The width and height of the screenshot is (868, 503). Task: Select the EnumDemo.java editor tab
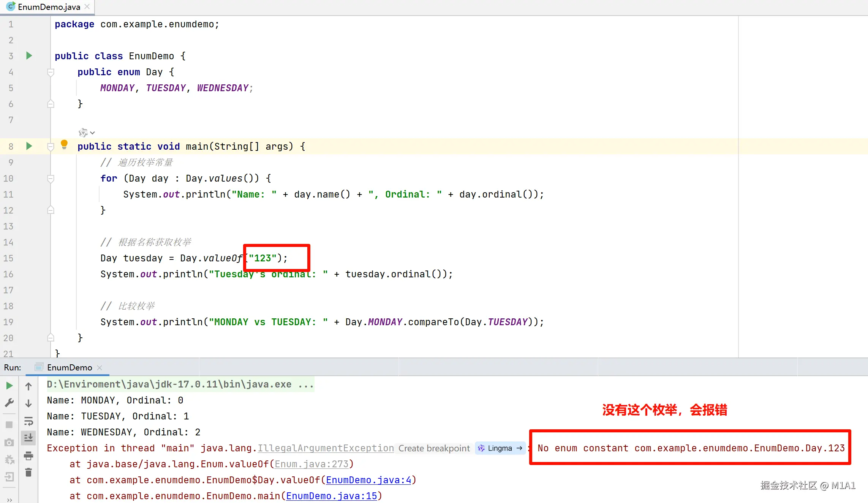point(49,7)
